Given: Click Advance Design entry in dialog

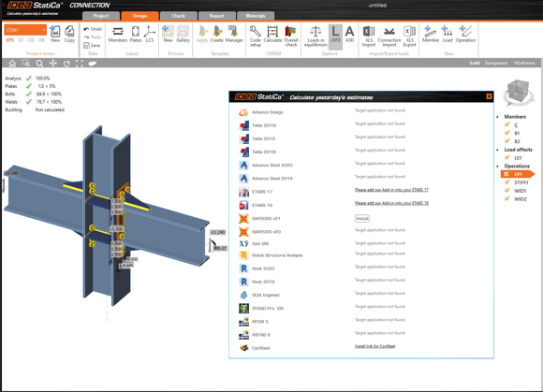Looking at the screenshot, I should pyautogui.click(x=268, y=112).
